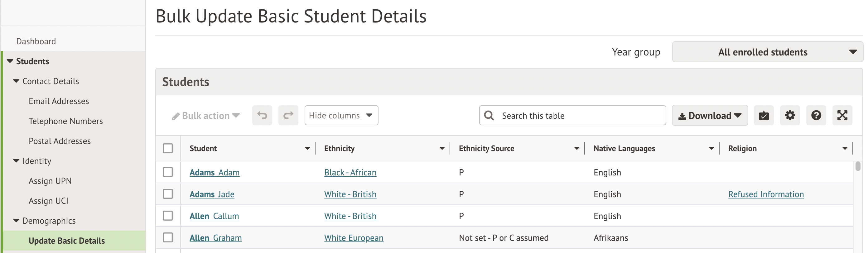This screenshot has width=868, height=253.
Task: Open Student column sort arrow
Action: point(308,149)
